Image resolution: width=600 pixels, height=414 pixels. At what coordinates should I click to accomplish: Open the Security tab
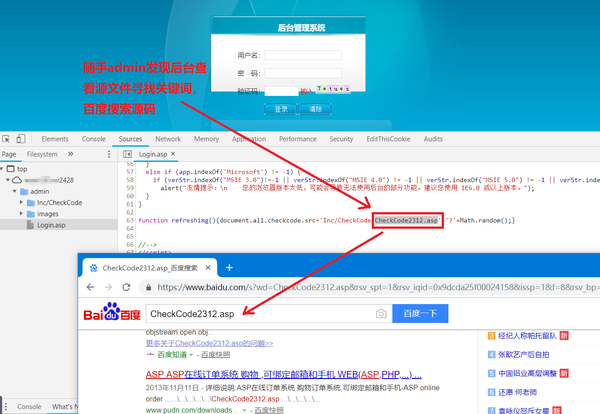[341, 139]
